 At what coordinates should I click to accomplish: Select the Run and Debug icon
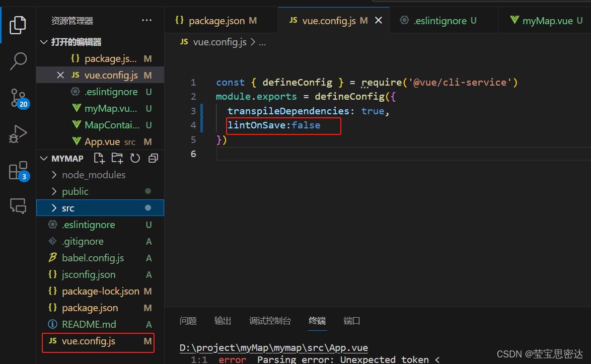click(18, 134)
